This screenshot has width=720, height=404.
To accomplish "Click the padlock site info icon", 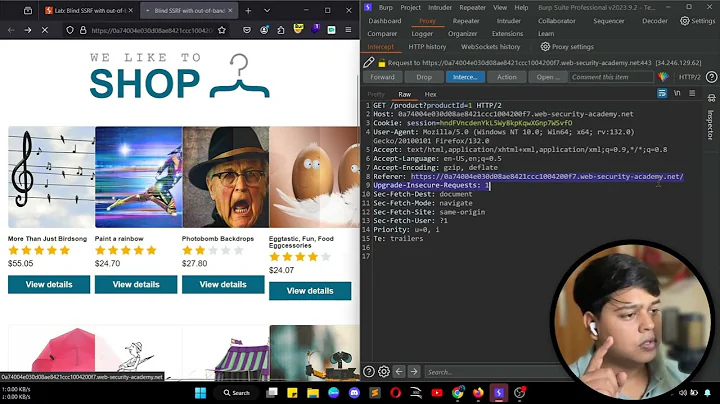I will 83,30.
